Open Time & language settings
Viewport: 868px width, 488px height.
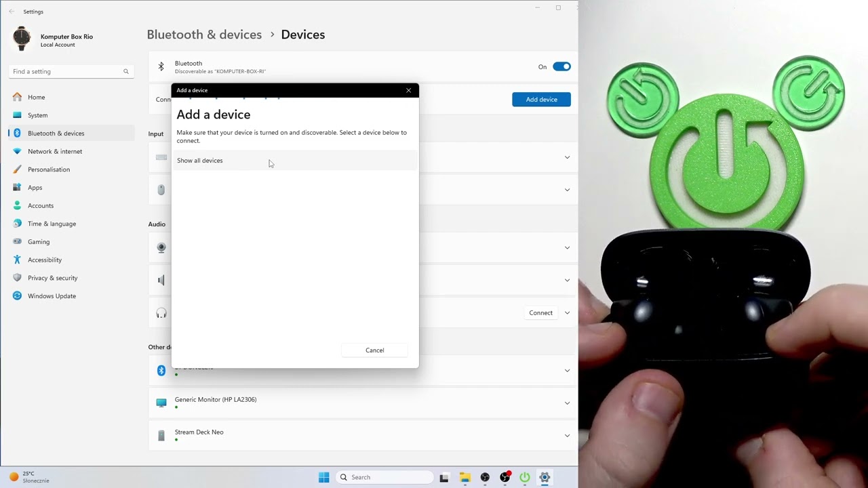[x=71, y=224]
